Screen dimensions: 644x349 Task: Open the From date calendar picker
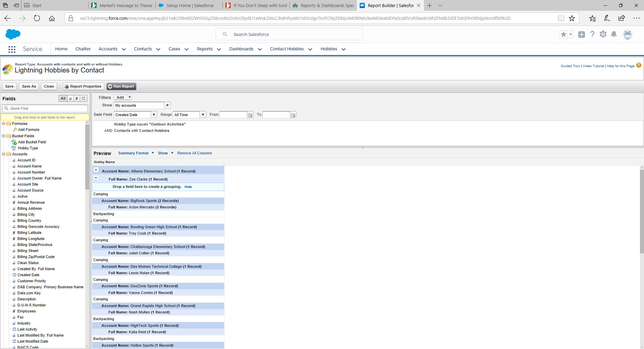(x=250, y=115)
